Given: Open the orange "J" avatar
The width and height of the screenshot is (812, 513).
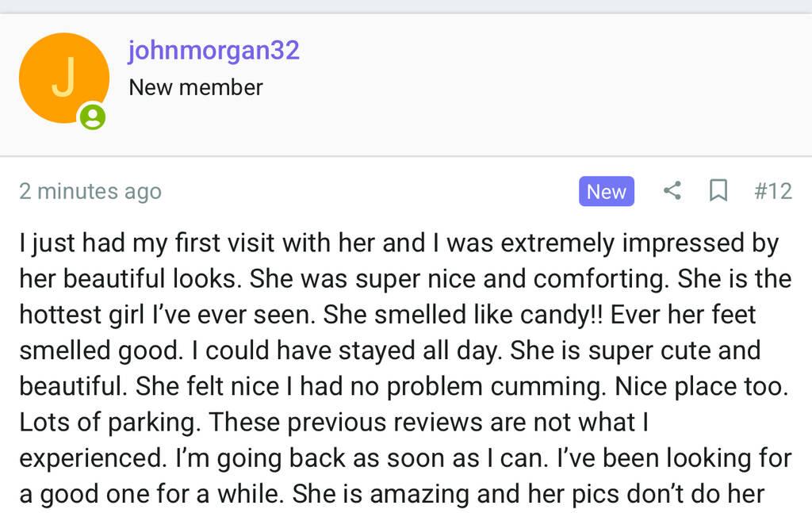Looking at the screenshot, I should [x=63, y=78].
